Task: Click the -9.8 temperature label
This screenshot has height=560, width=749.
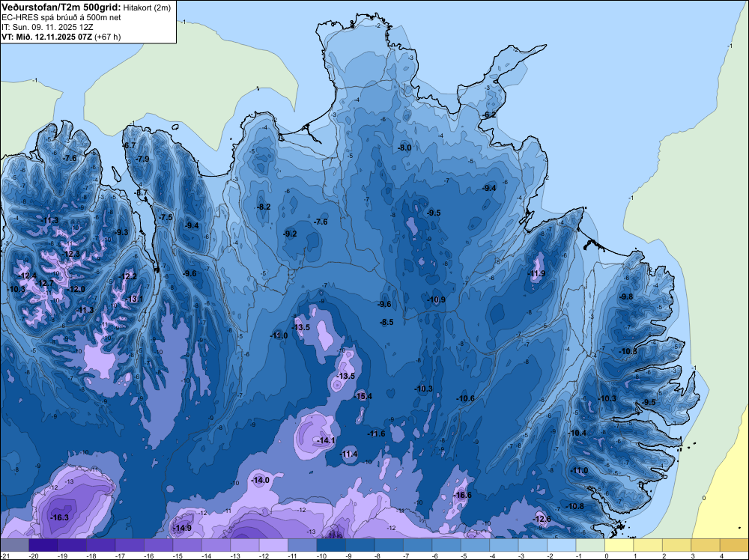Action: click(x=626, y=297)
